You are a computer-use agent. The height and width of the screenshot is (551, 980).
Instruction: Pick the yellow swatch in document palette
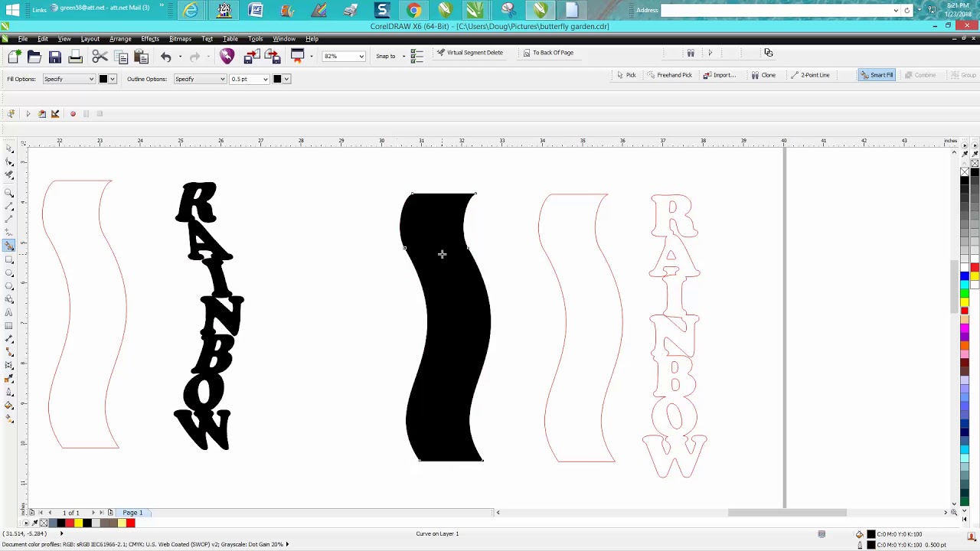(x=78, y=523)
